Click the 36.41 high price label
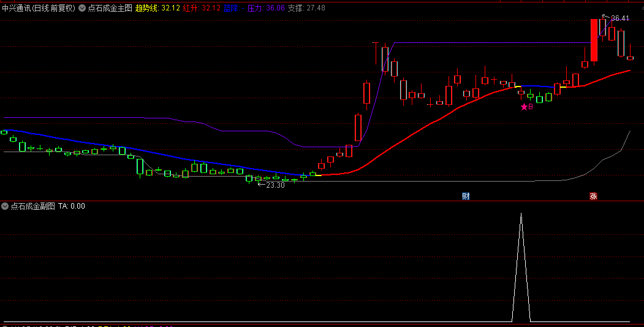This screenshot has width=644, height=327. 620,18
